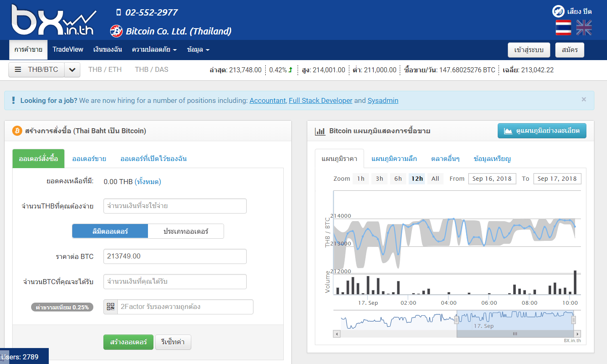Set chart zoom to 12h
The width and height of the screenshot is (607, 364).
[x=417, y=179]
